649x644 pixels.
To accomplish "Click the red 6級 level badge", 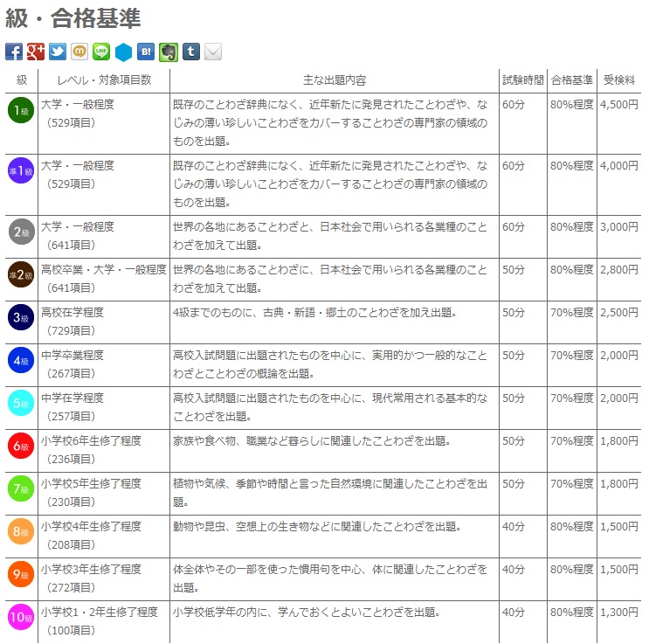I will (20, 447).
